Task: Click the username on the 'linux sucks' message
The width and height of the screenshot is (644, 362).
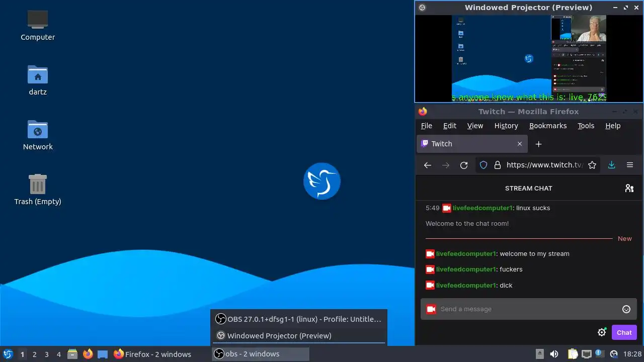Action: click(x=482, y=208)
